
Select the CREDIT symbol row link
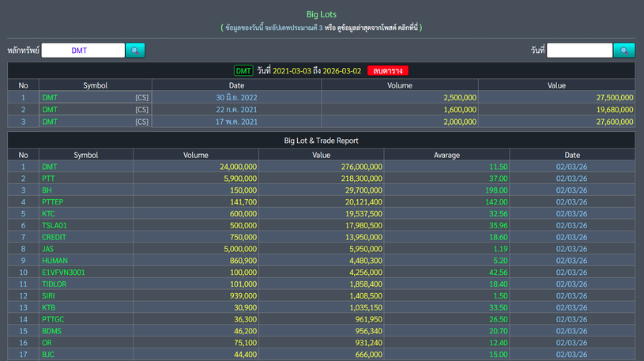54,237
